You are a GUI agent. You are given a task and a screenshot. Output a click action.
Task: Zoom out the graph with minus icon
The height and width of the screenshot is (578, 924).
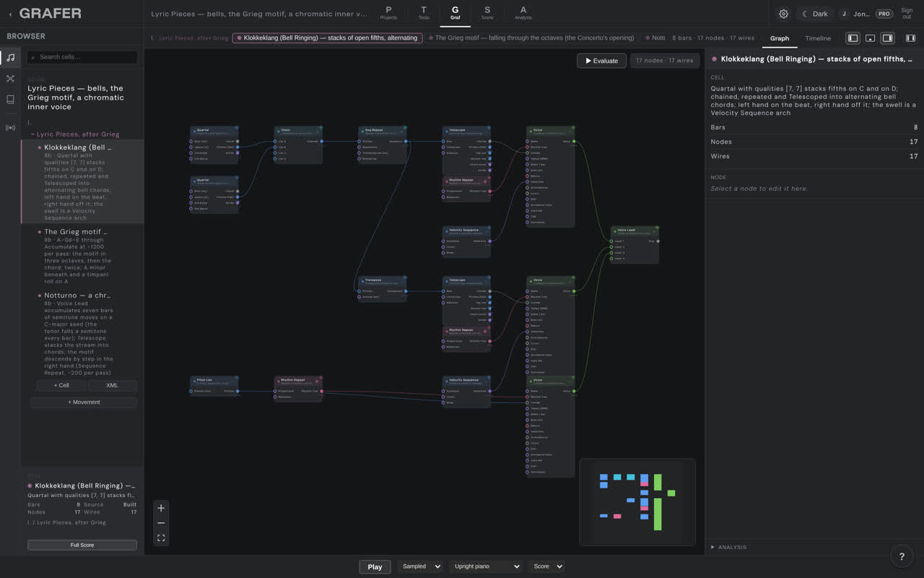click(x=161, y=523)
